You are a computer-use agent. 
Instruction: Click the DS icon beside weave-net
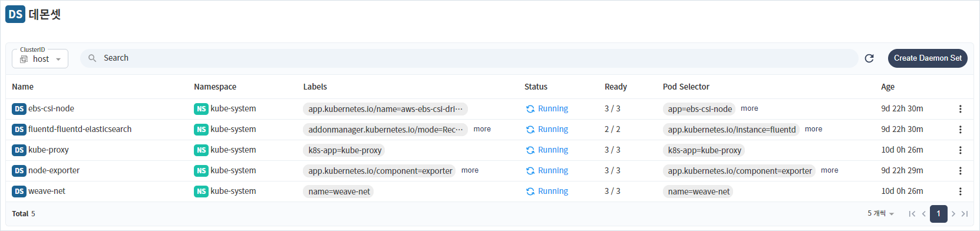(x=19, y=192)
